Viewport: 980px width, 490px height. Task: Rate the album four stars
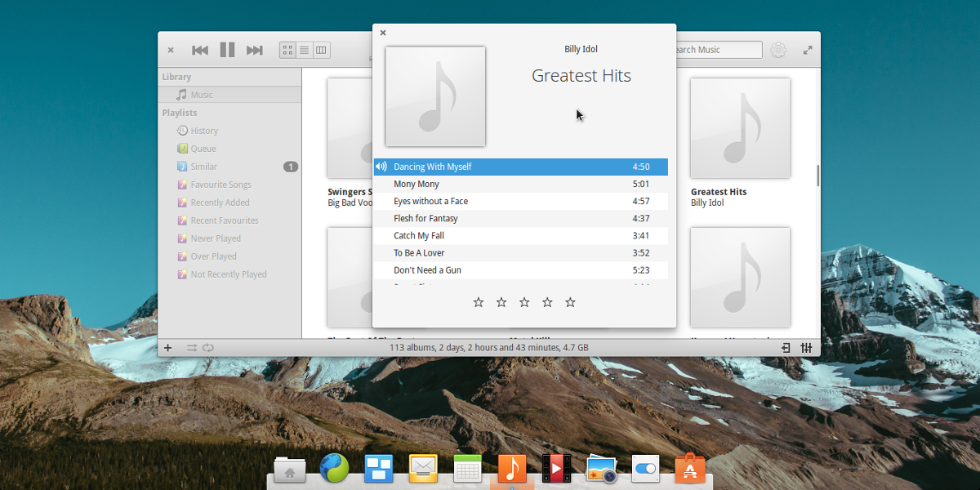point(547,302)
